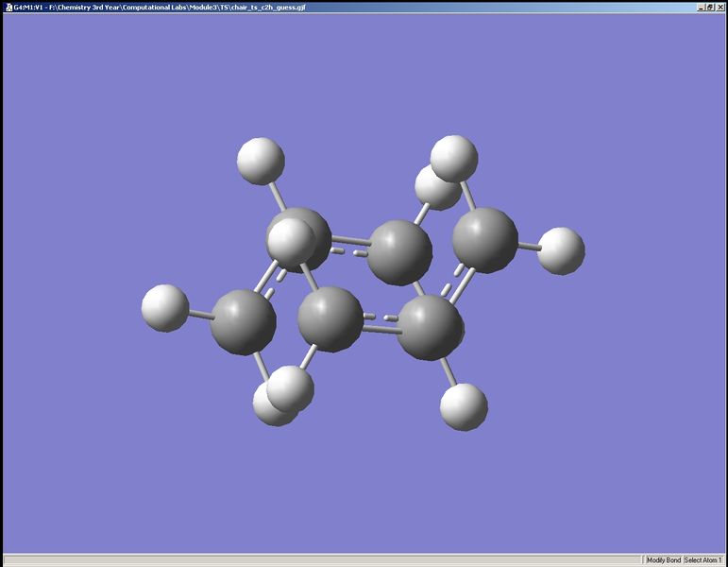Select the lower-middle carbon atom
This screenshot has height=567, width=728.
330,319
